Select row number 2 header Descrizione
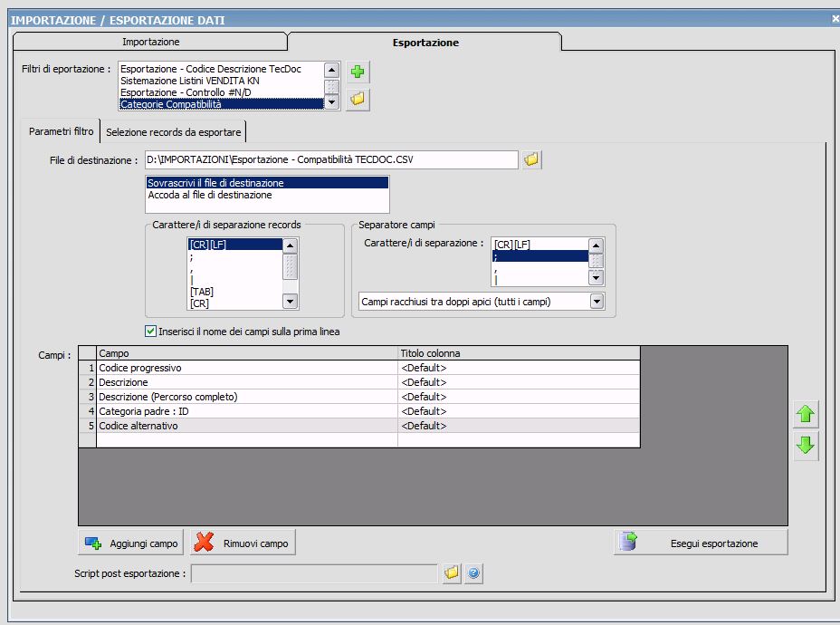The height and width of the screenshot is (625, 840). [87, 382]
